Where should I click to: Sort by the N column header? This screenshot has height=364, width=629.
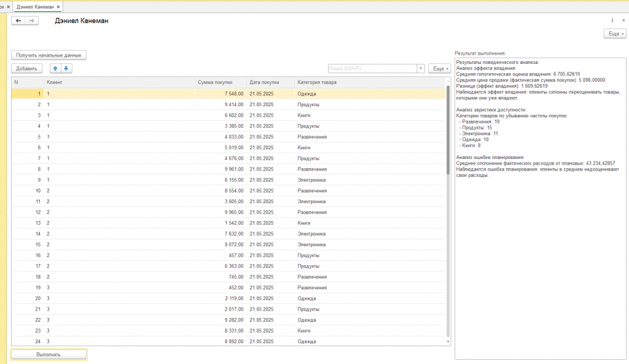(x=27, y=82)
